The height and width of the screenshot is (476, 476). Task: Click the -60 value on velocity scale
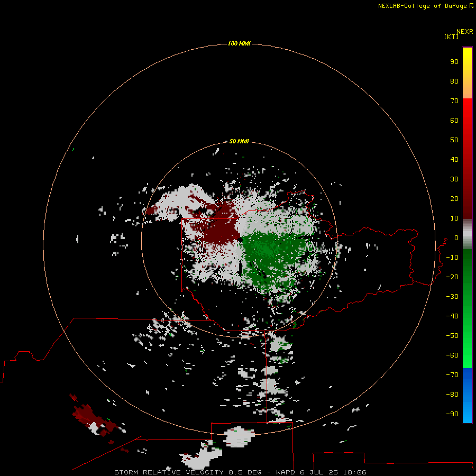[x=452, y=355]
